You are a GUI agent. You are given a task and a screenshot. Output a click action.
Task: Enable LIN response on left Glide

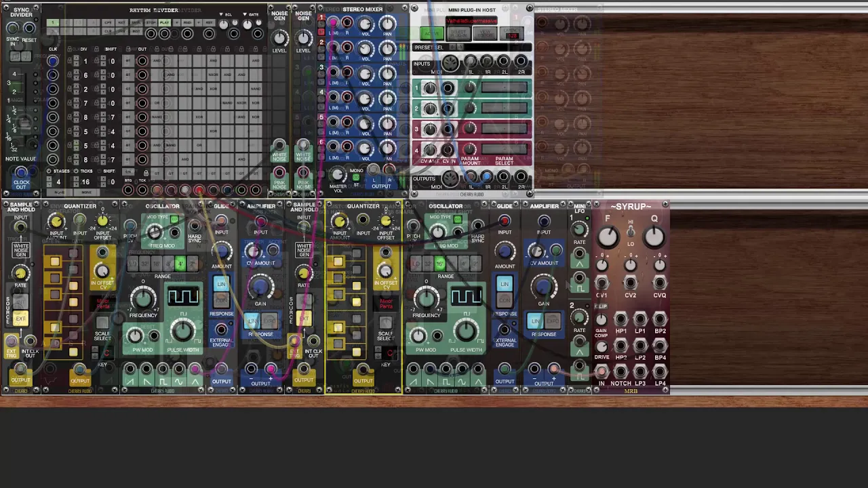[x=221, y=284]
